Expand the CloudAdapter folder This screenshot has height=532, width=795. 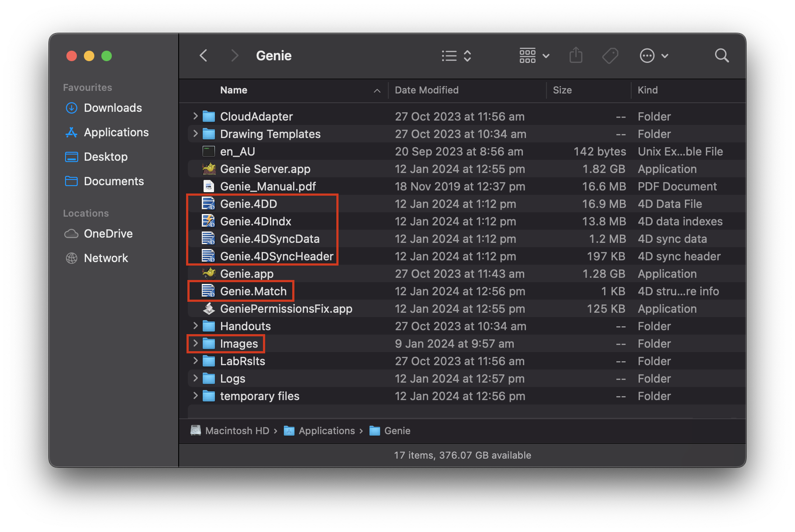point(195,116)
